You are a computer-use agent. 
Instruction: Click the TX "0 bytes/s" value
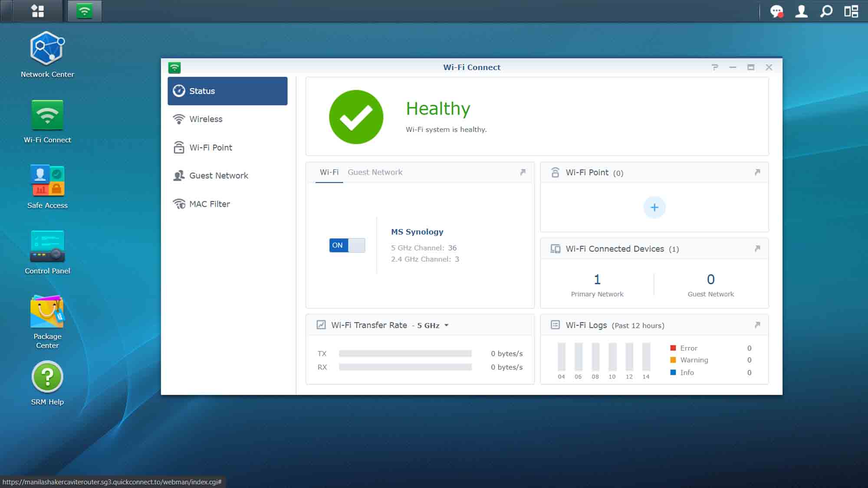(506, 354)
